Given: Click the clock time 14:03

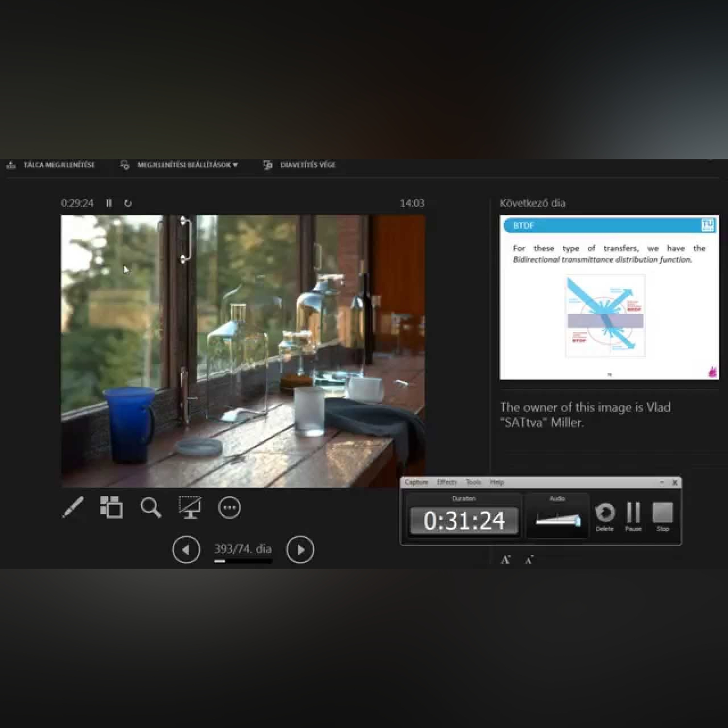Looking at the screenshot, I should click(x=412, y=203).
